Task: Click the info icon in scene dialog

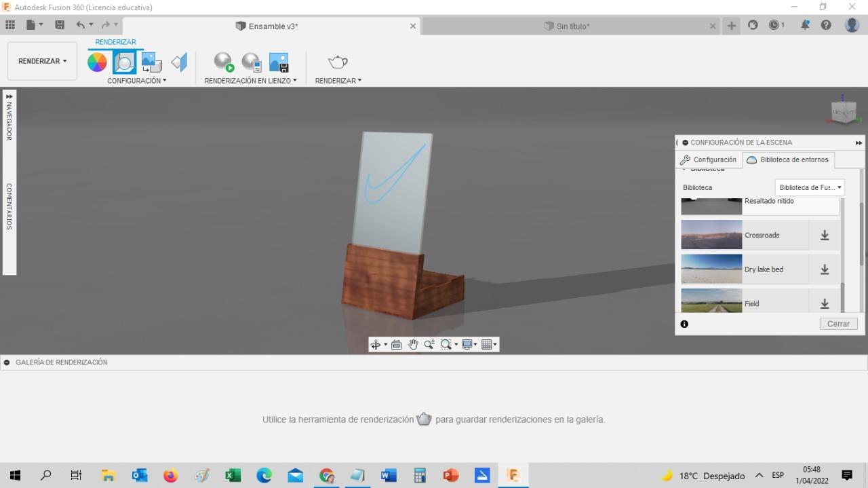Action: click(684, 324)
